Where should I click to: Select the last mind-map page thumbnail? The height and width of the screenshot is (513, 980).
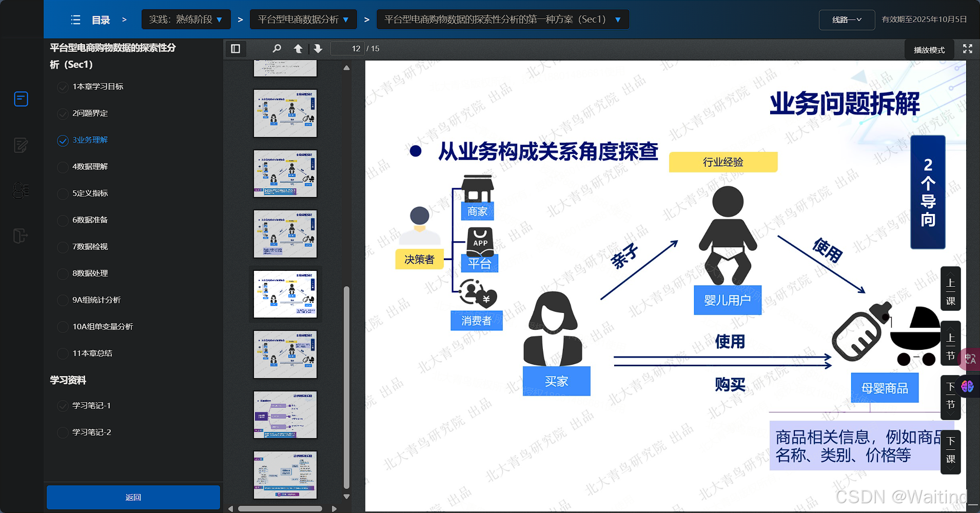[285, 475]
